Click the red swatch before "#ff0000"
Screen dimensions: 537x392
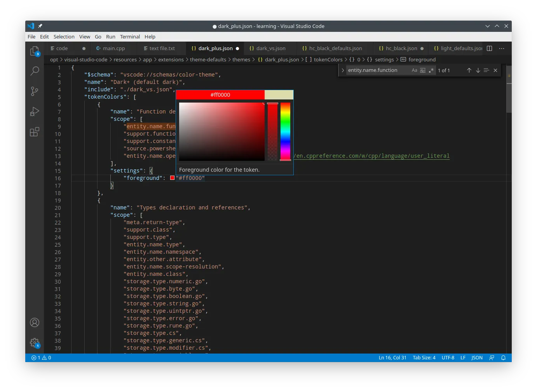[172, 178]
